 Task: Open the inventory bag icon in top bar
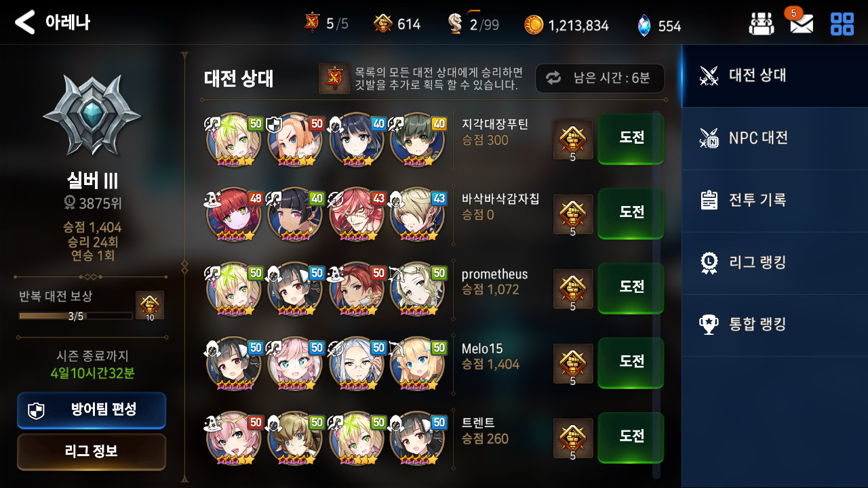tap(761, 24)
